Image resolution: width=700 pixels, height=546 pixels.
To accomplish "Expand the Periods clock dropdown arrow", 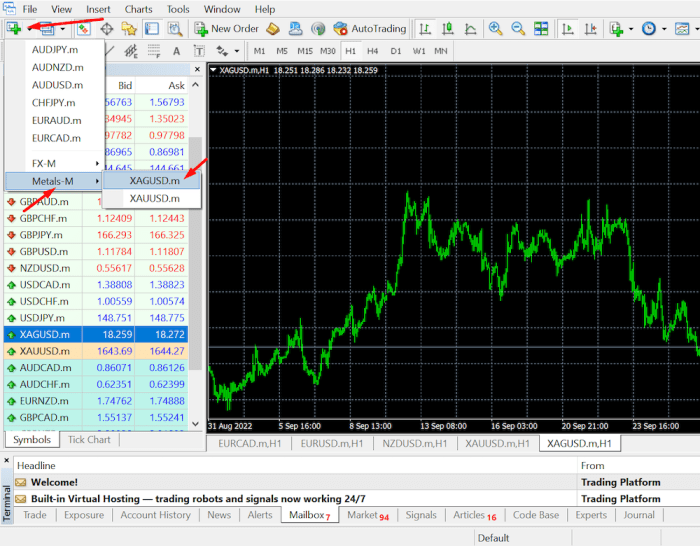I will point(664,29).
